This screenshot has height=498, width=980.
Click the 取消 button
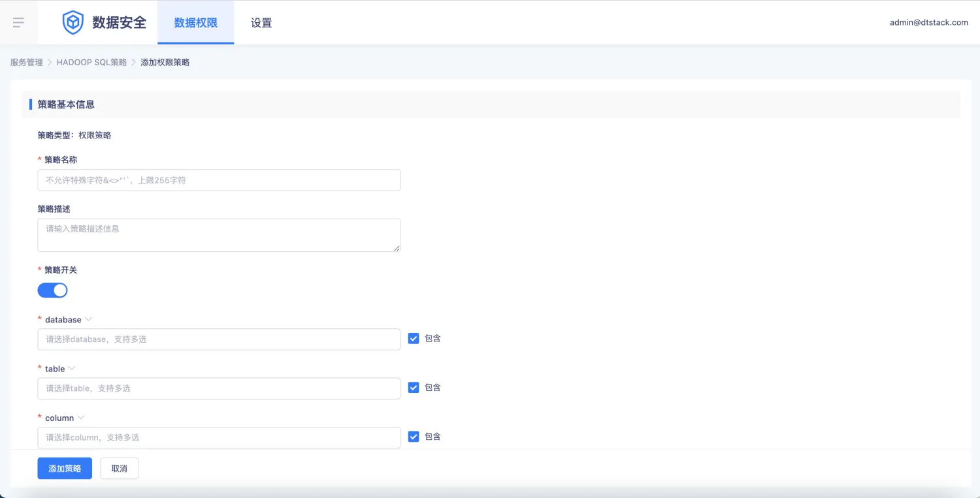[x=119, y=469]
